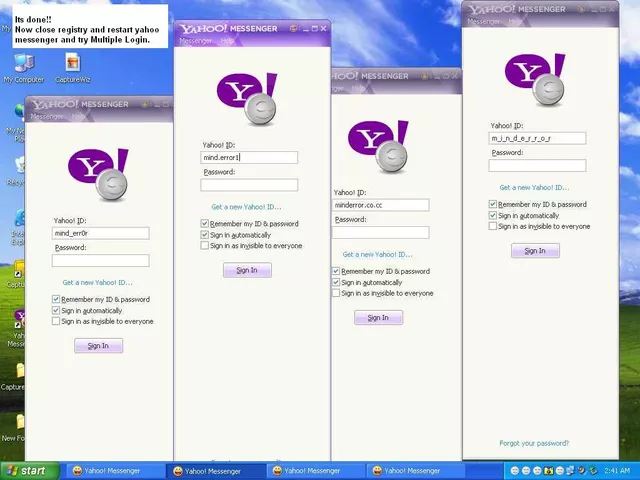Open Get a new Yahoo! ID in mind.error1 window
The image size is (640, 480).
point(246,207)
